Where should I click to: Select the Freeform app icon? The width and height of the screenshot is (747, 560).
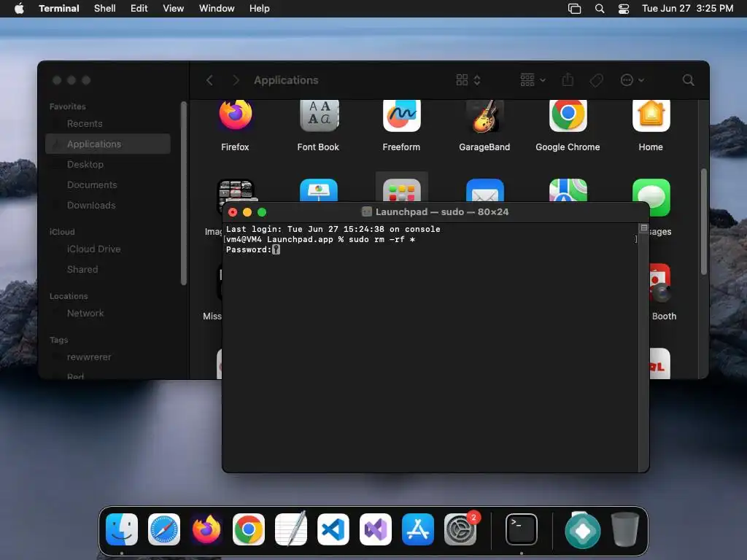click(x=402, y=115)
